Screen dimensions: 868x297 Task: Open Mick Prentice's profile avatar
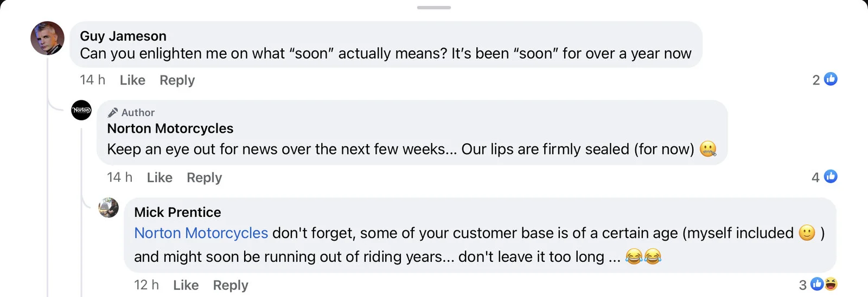pos(108,208)
